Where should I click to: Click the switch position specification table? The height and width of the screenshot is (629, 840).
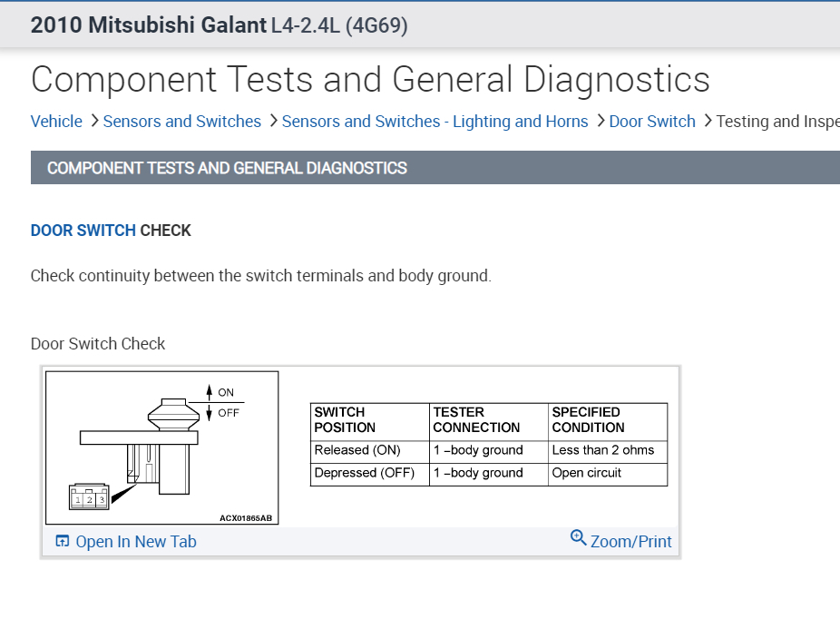coord(488,444)
